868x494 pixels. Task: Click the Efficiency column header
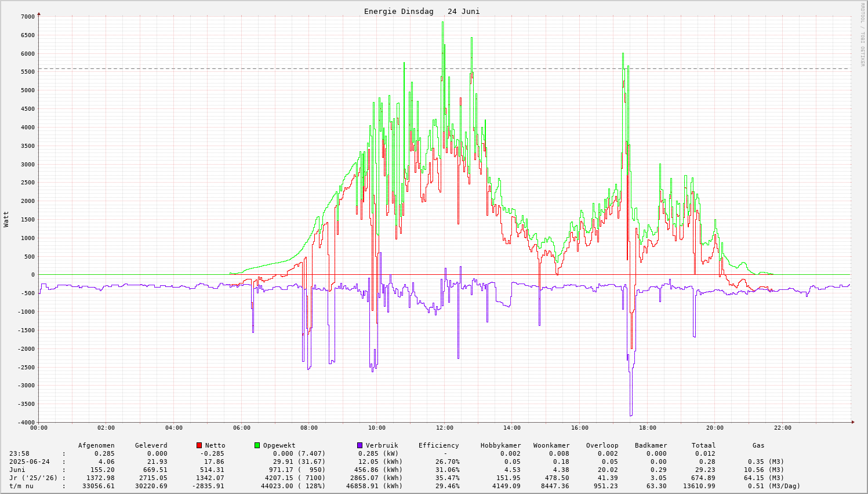point(438,445)
